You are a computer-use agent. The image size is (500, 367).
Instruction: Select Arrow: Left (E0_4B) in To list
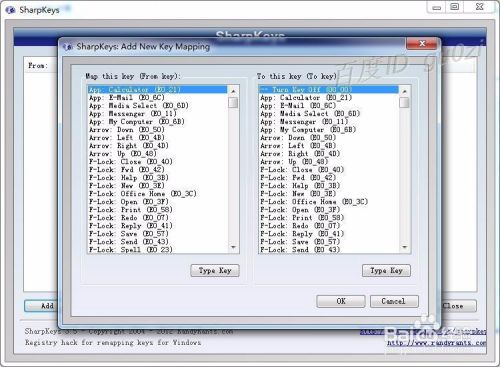click(329, 146)
